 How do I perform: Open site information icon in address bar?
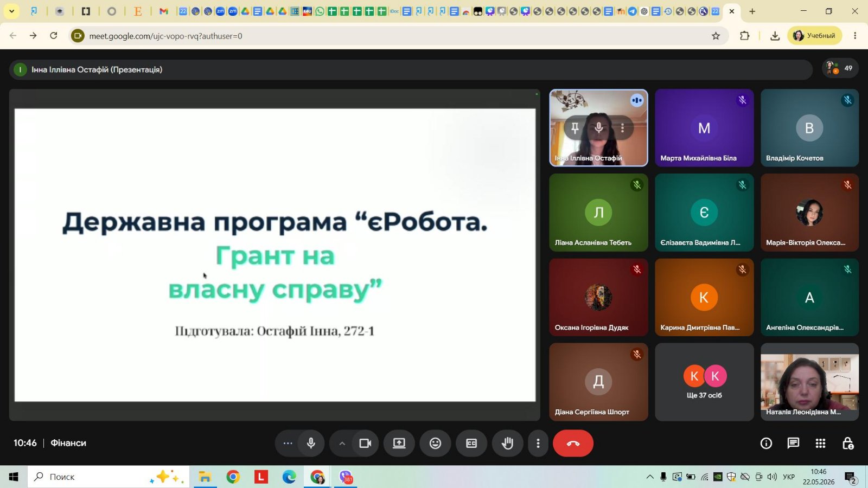point(78,36)
